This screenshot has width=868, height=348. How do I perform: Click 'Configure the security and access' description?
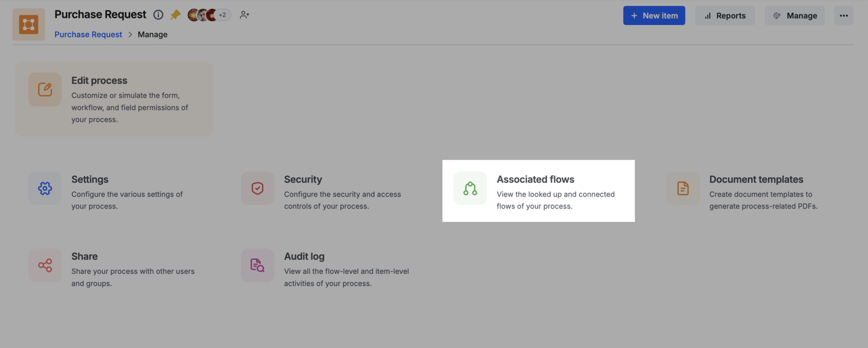[x=343, y=194]
